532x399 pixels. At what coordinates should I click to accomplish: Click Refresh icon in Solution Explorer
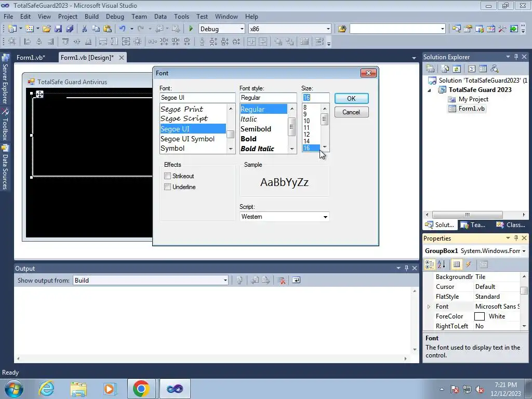point(457,69)
